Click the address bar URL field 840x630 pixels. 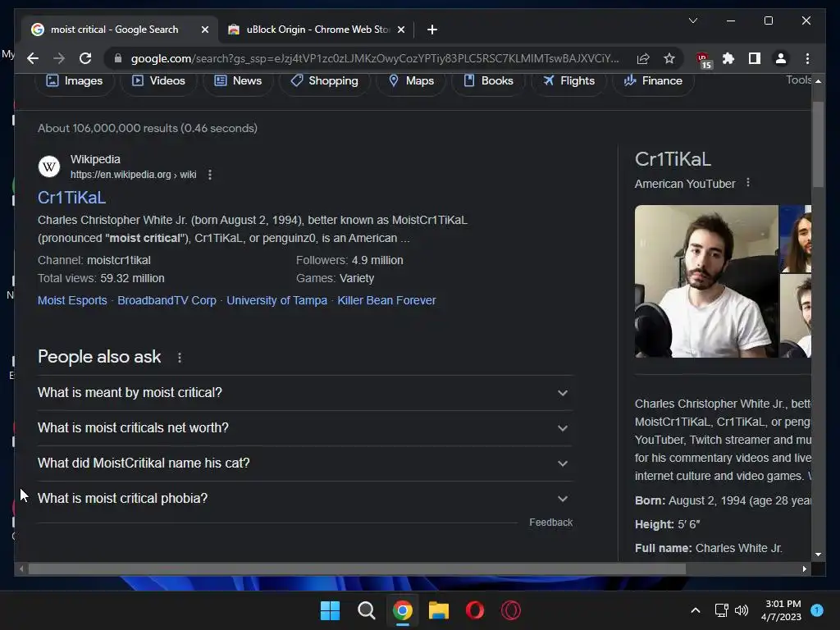375,58
